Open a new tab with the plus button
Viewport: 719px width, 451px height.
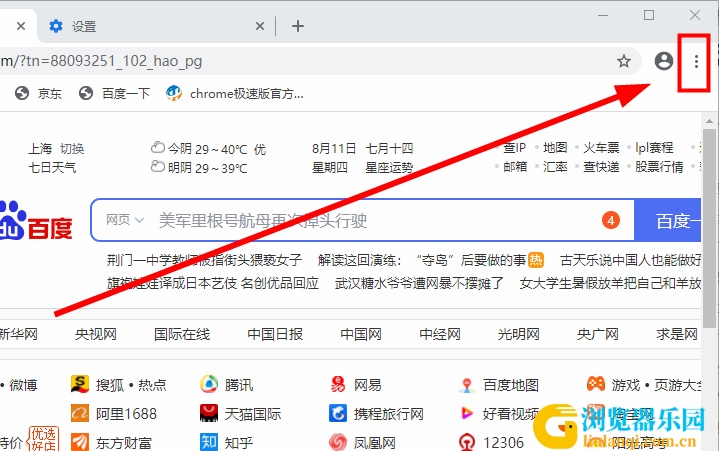tap(298, 26)
